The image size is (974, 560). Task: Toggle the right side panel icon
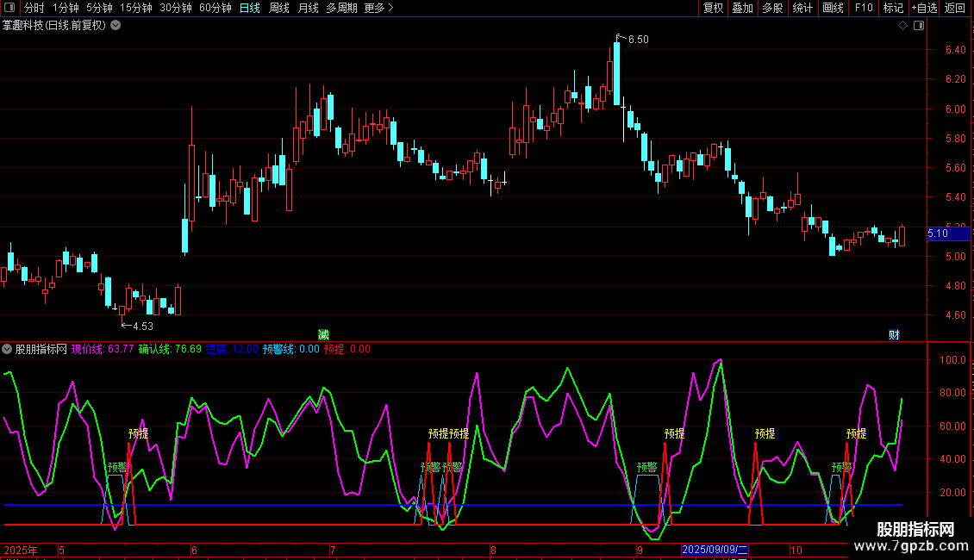pos(919,26)
